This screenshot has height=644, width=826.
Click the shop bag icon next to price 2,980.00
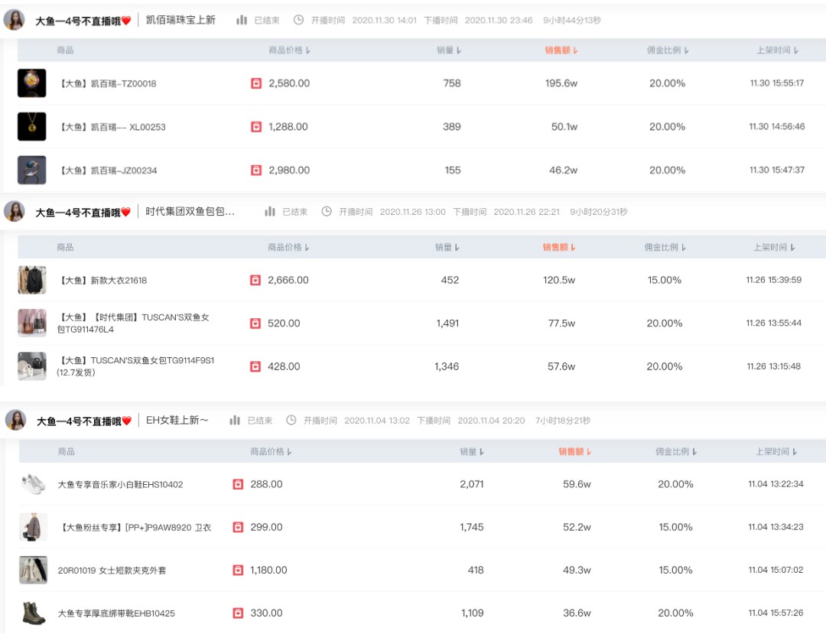256,171
